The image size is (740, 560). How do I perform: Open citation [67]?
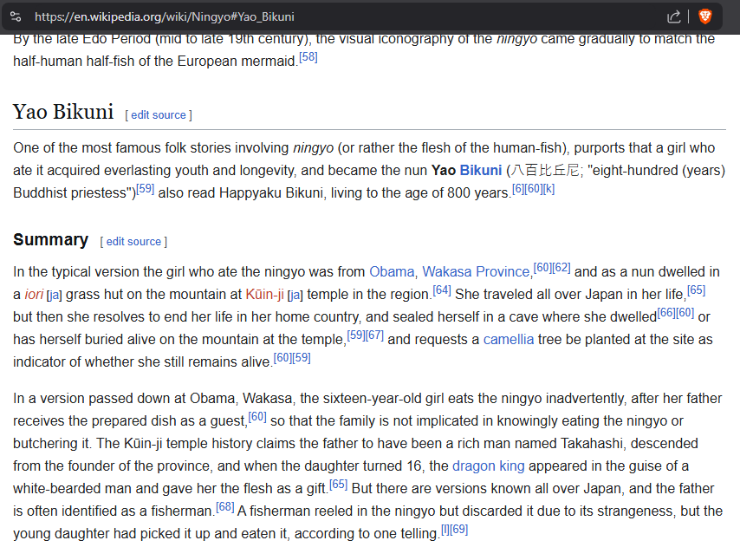tap(374, 335)
